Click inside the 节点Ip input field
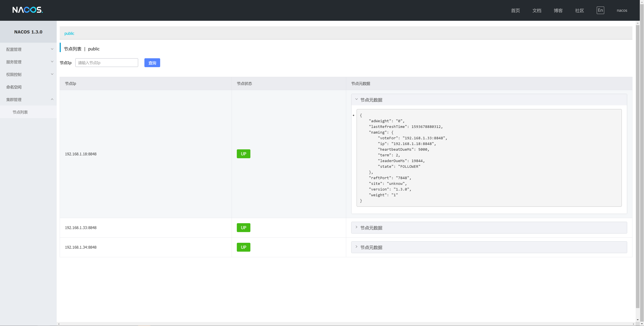This screenshot has width=644, height=326. point(107,63)
